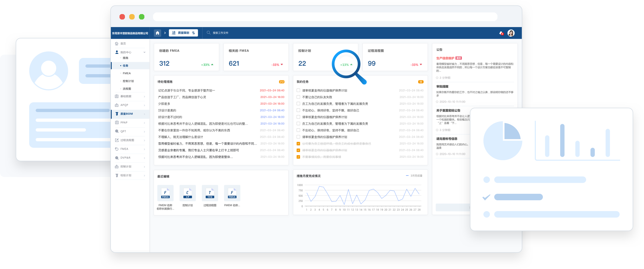The image size is (644, 269).
Task: Uncheck the completed '公司要为员工创造环境' task
Action: (298, 144)
